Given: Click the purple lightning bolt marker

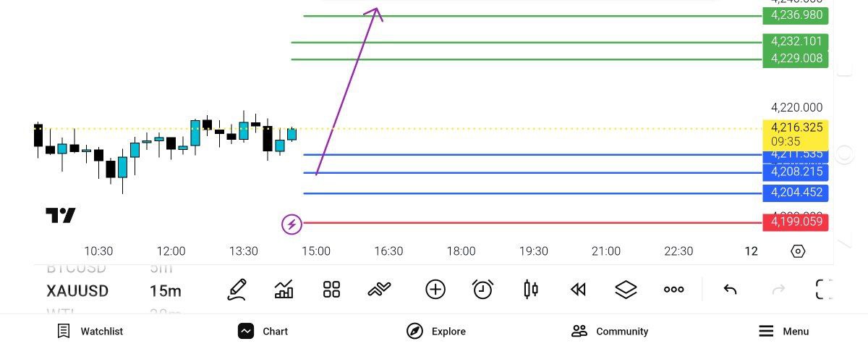Looking at the screenshot, I should tap(292, 224).
